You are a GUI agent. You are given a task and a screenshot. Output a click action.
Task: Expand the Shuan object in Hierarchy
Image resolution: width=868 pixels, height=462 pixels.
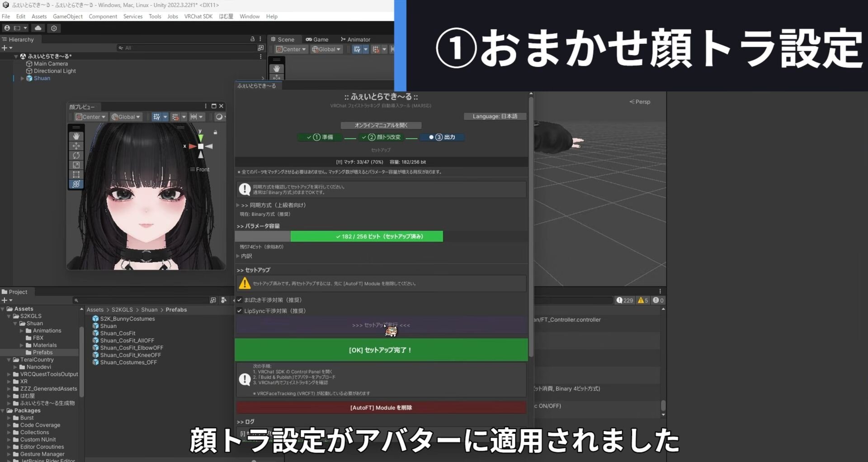pyautogui.click(x=22, y=78)
